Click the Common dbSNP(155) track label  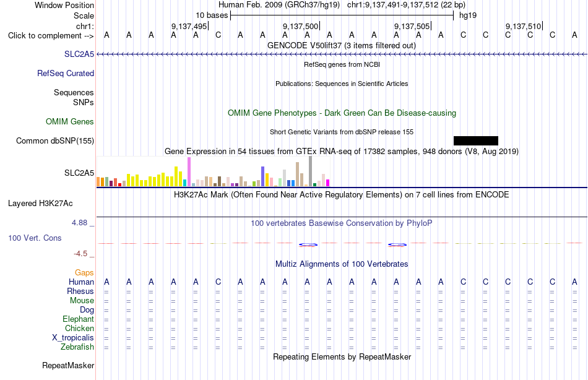(55, 140)
